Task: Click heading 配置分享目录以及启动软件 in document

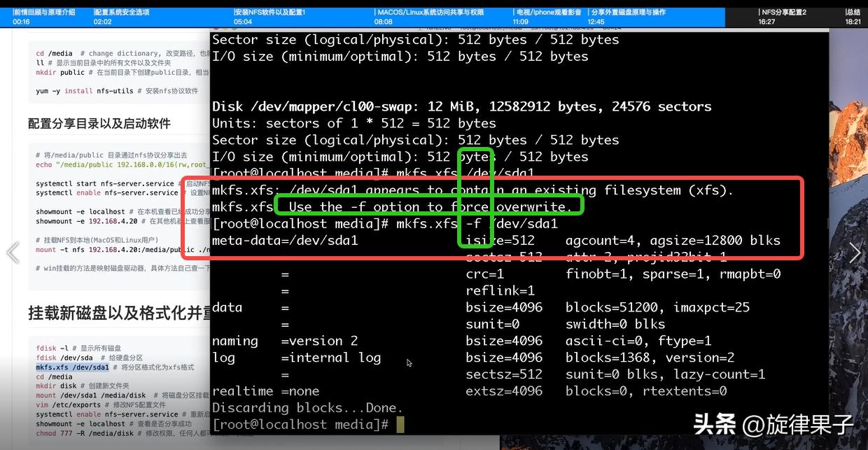Action: click(99, 123)
